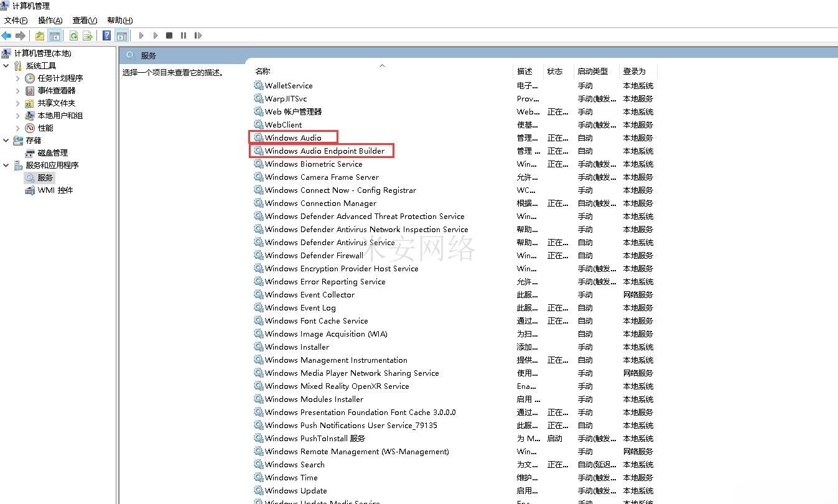The width and height of the screenshot is (838, 504).
Task: Collapse the 系统工具 tree node
Action: (6, 66)
